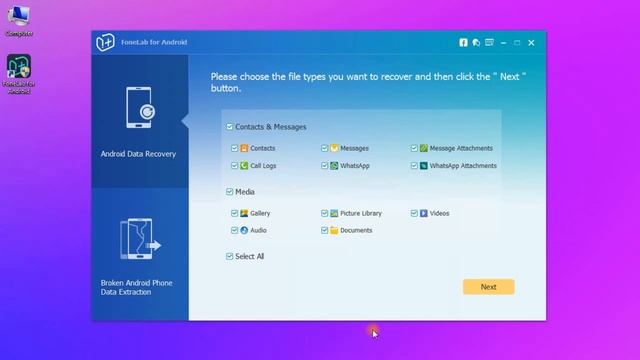
Task: Click the Videos play icon
Action: point(424,213)
